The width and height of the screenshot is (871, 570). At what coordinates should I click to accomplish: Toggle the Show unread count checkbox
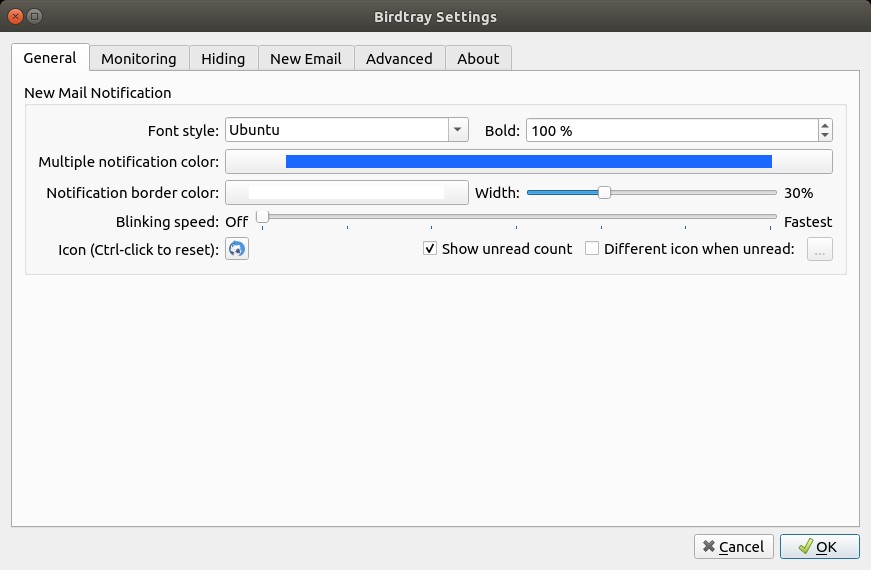[x=430, y=248]
